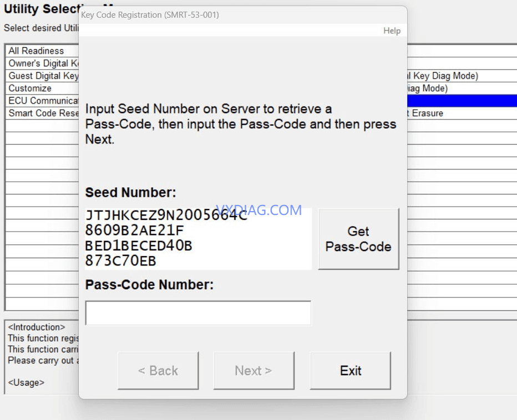517x420 pixels.
Task: Click inside the Seed Number text box
Action: (198, 239)
